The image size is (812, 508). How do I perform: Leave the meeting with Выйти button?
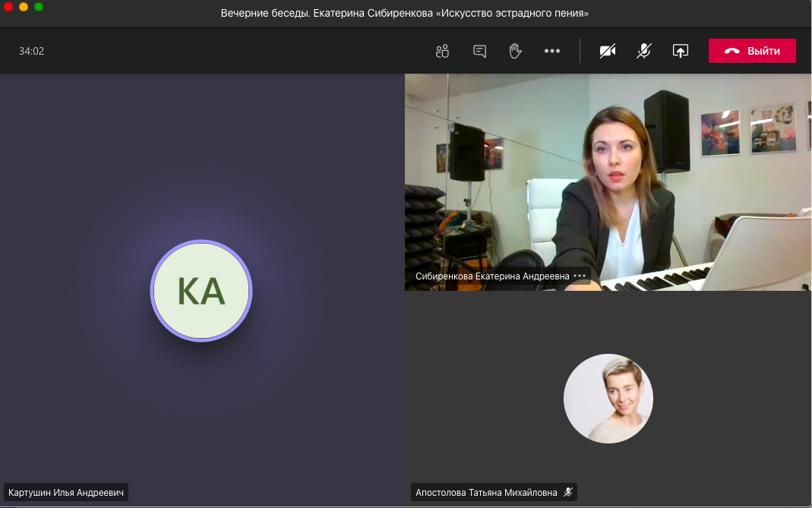pos(752,51)
